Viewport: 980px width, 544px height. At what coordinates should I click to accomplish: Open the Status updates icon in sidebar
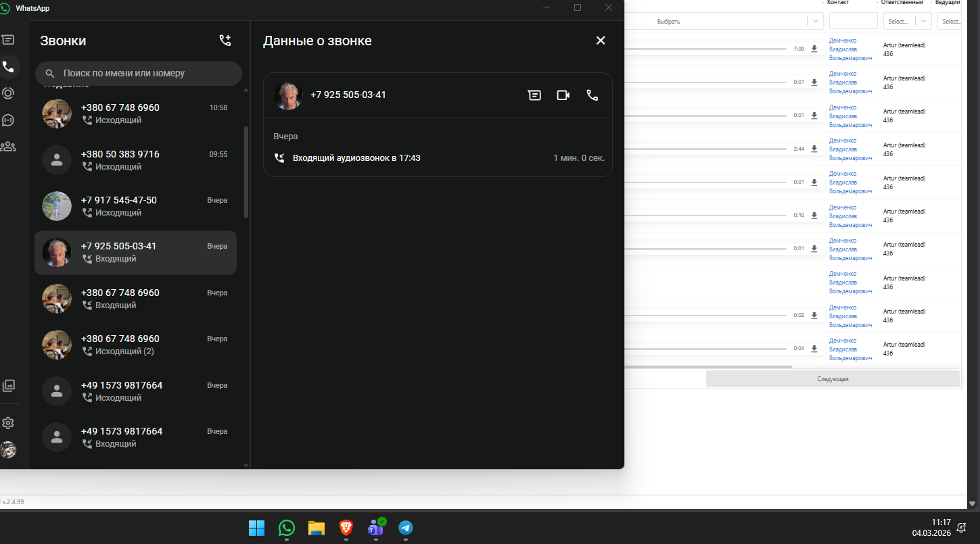pos(8,93)
